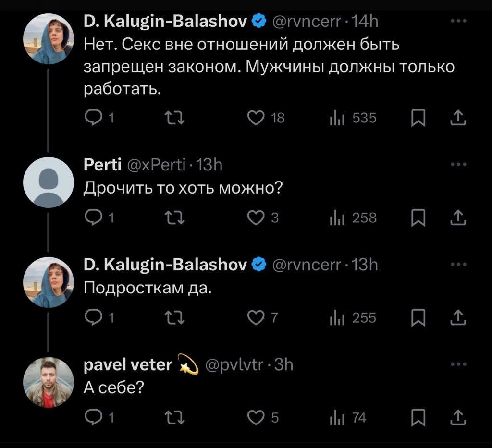
Task: View analytics showing 258 views
Action: point(353,218)
